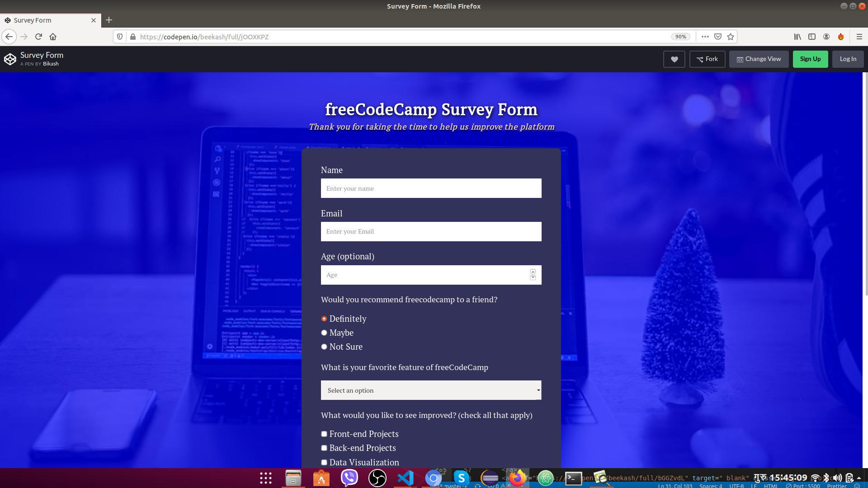This screenshot has height=488, width=868.
Task: Click the Firefox back navigation arrow
Action: 9,36
